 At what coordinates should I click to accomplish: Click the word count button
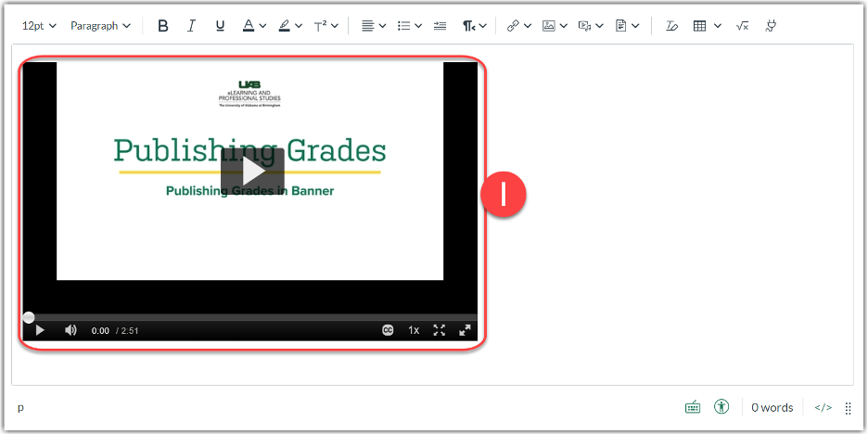[772, 407]
